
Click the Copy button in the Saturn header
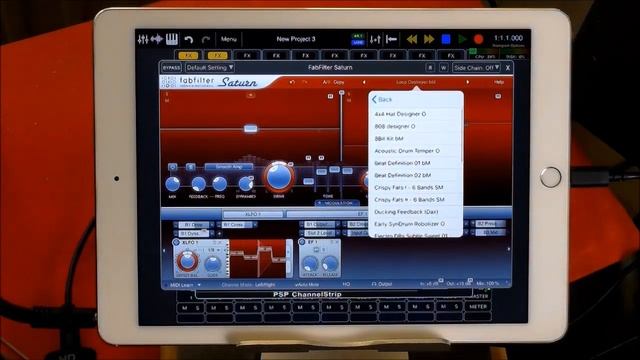pos(338,82)
